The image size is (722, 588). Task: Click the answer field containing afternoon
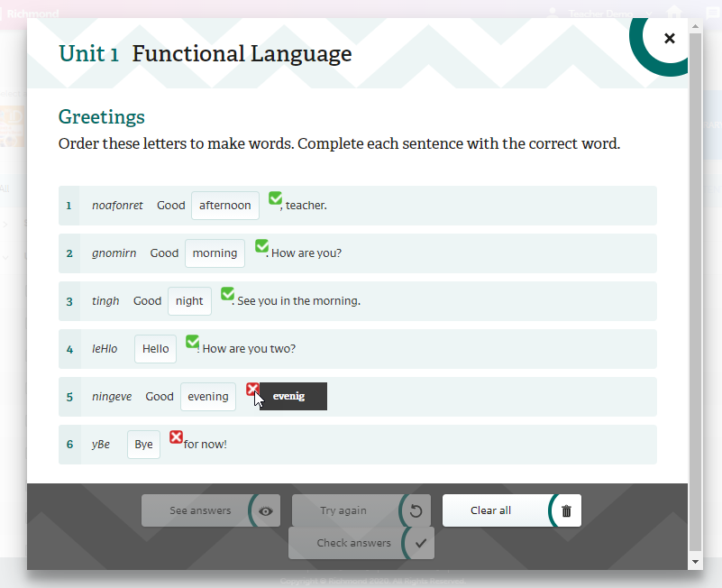(x=225, y=206)
